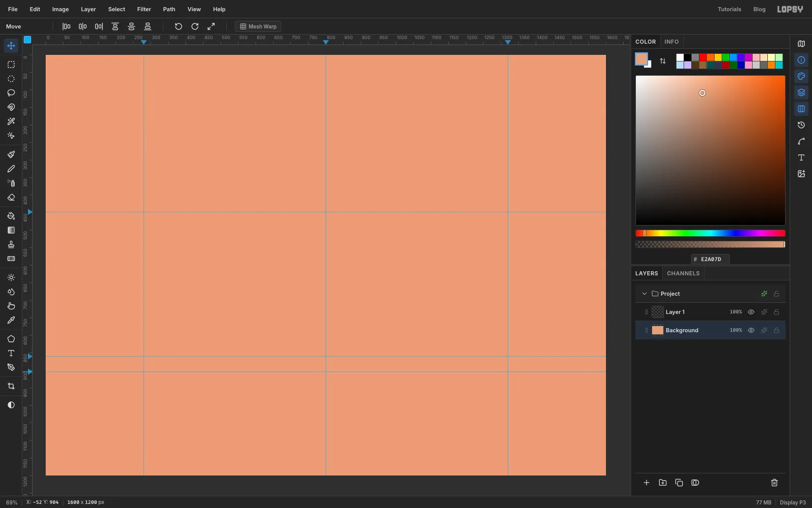Click the Mesh Warp button
The image size is (812, 508).
258,26
